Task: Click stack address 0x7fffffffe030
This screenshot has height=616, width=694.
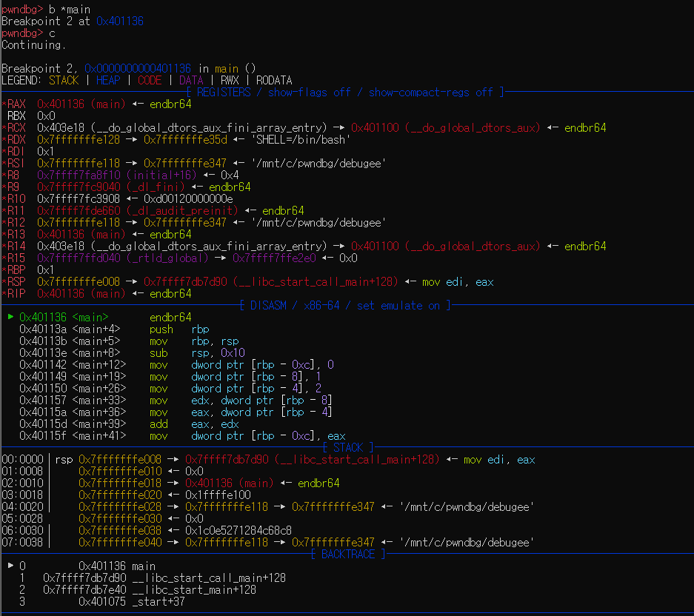Action: click(x=120, y=519)
